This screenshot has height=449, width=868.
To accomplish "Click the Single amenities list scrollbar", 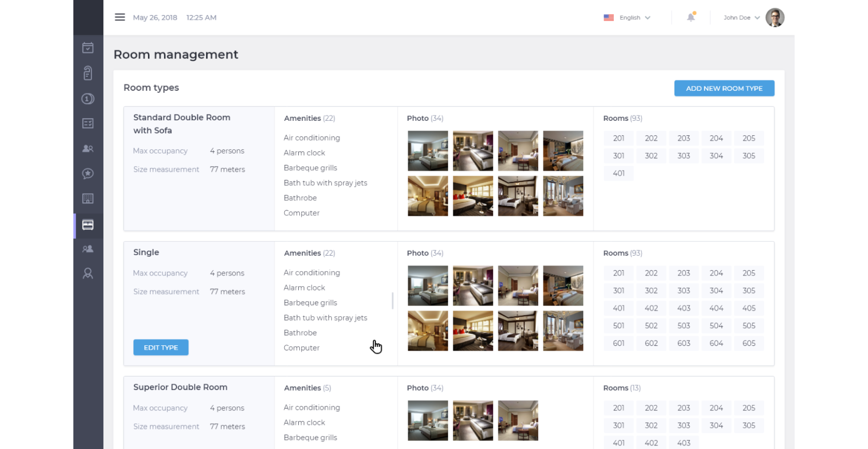I will (392, 300).
